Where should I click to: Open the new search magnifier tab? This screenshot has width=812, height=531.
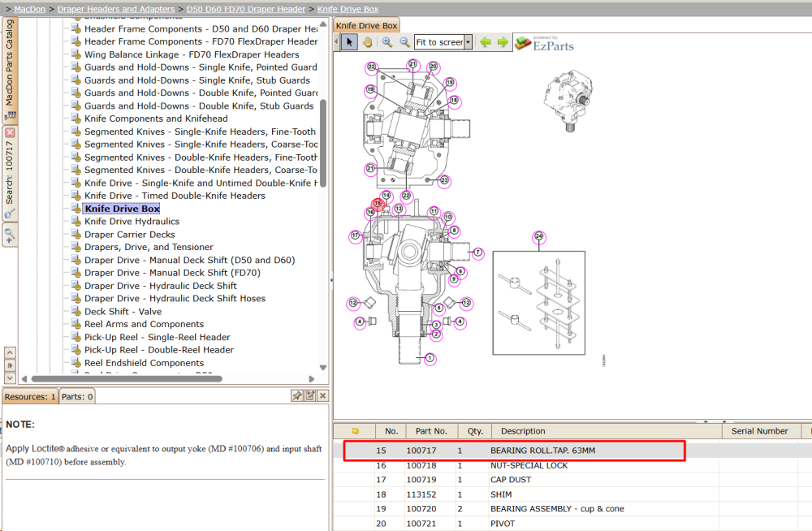pyautogui.click(x=10, y=235)
